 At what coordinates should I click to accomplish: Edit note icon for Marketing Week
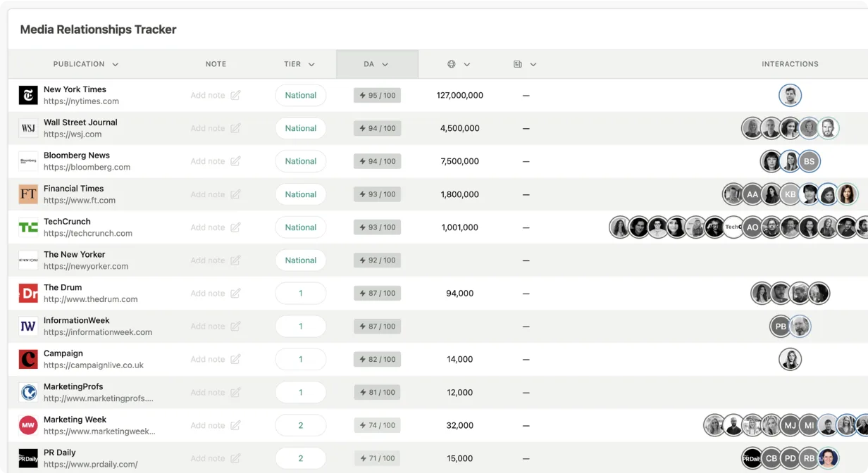(235, 425)
